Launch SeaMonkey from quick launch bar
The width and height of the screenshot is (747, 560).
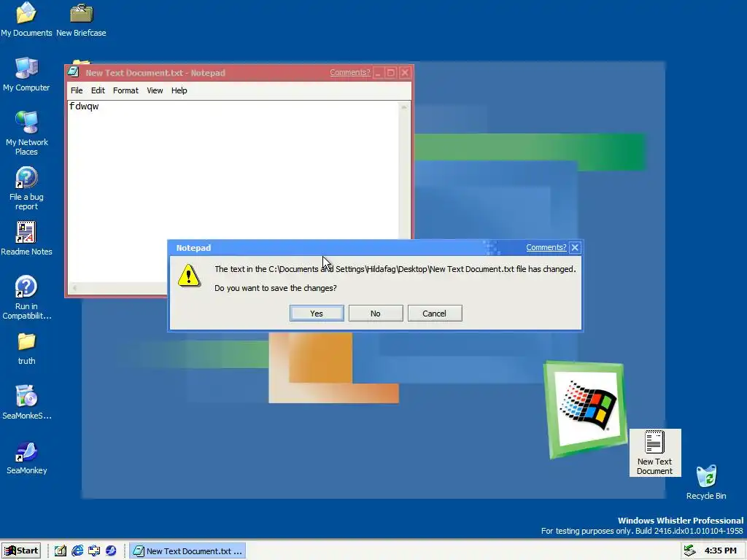(x=111, y=551)
